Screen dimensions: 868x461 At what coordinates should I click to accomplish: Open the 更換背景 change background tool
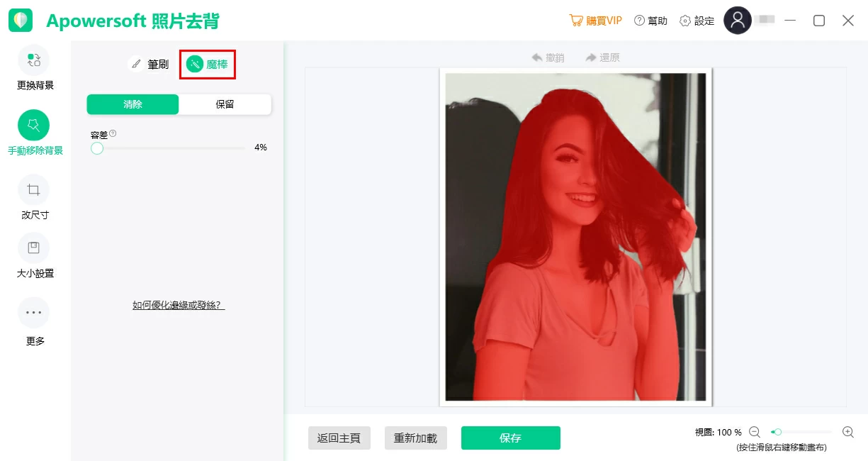point(35,67)
